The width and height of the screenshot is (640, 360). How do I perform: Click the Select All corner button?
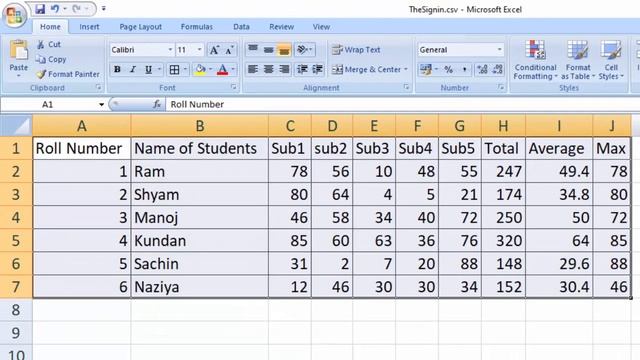click(16, 125)
